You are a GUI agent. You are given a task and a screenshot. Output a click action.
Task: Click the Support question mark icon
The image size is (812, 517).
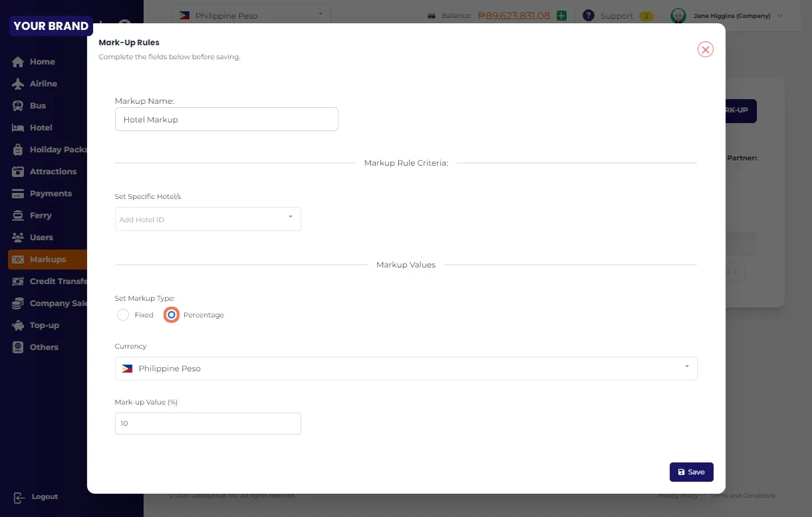[x=588, y=15]
